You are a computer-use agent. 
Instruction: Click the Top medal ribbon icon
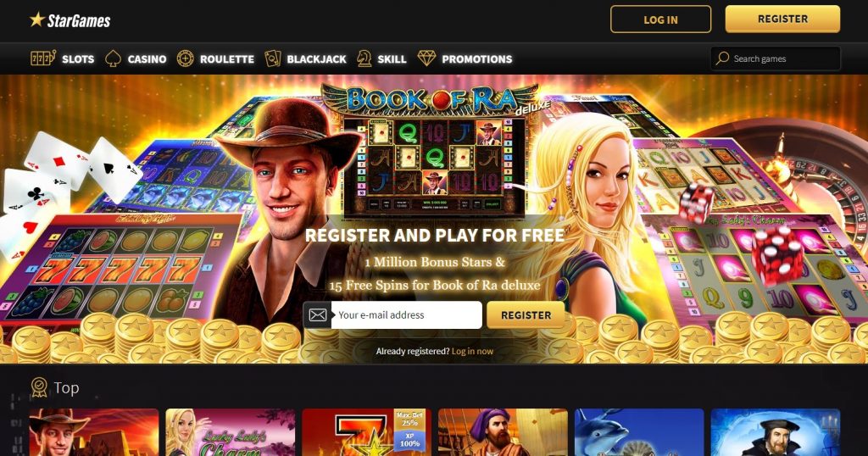(x=39, y=387)
